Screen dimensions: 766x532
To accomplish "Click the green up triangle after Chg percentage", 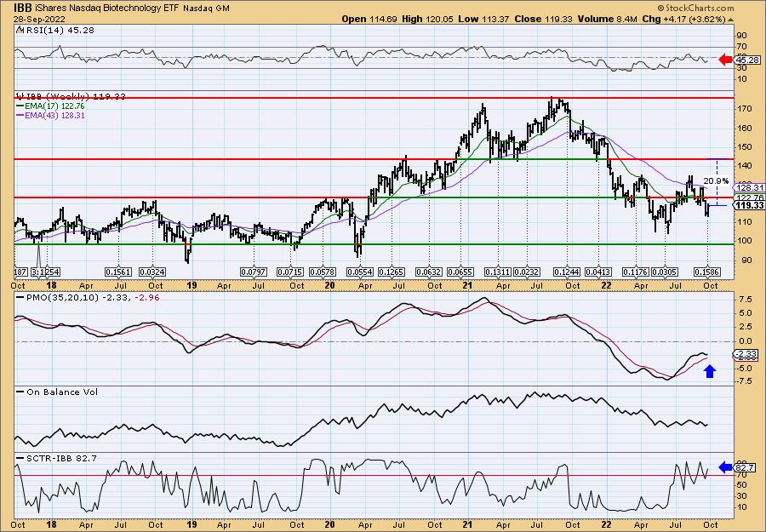I will coord(731,20).
